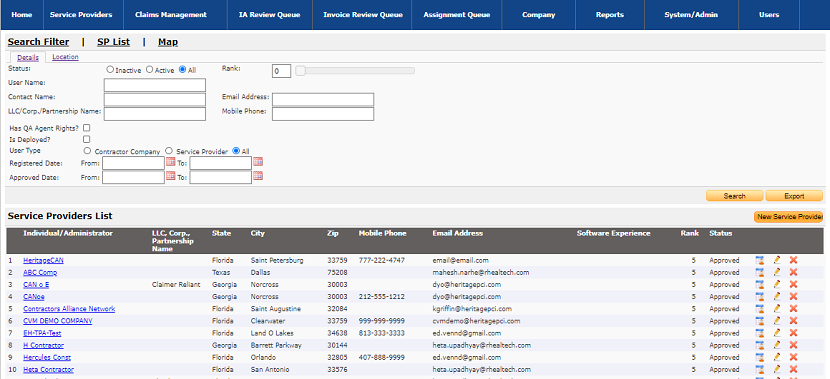Open Invoice Review Queue menu

click(x=363, y=15)
